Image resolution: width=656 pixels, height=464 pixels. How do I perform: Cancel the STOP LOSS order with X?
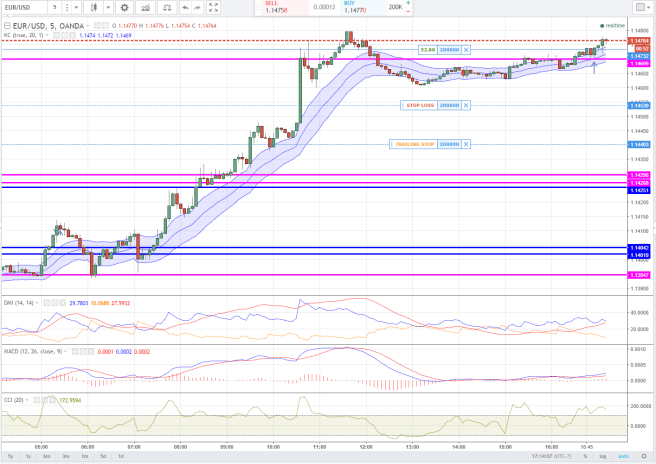click(466, 105)
